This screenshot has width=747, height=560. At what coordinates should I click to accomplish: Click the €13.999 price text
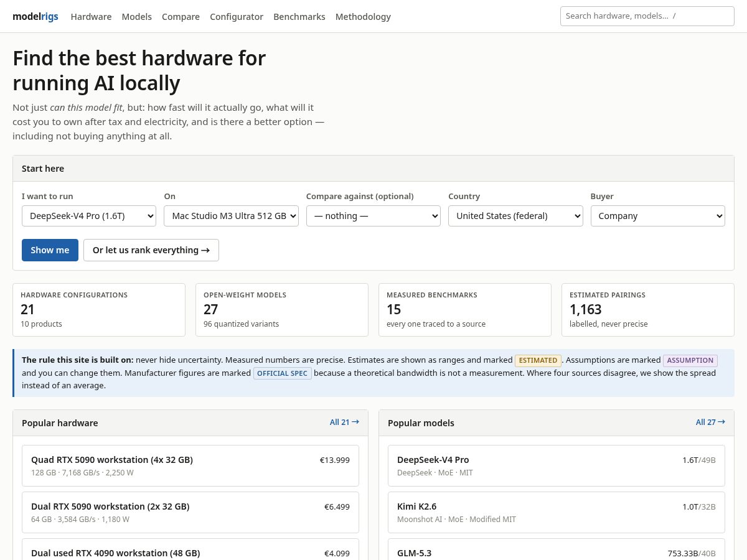point(335,460)
